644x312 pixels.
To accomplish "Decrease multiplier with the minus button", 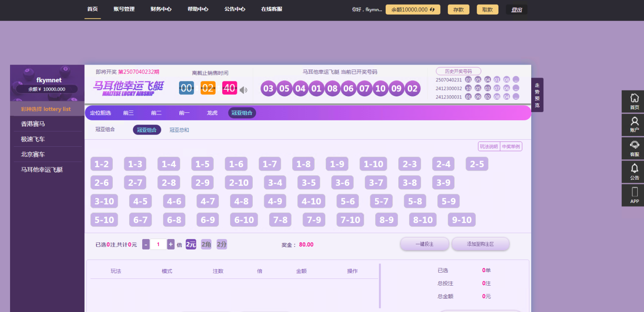I will 146,244.
